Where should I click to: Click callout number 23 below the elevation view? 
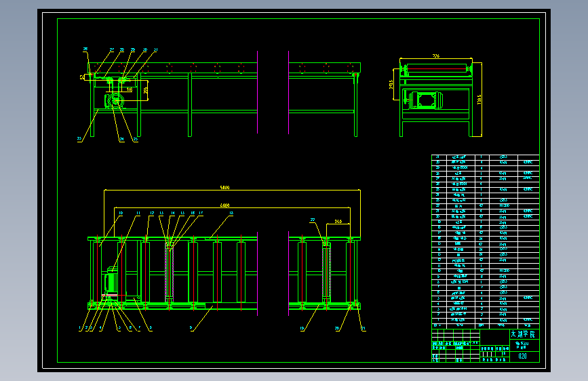point(79,139)
